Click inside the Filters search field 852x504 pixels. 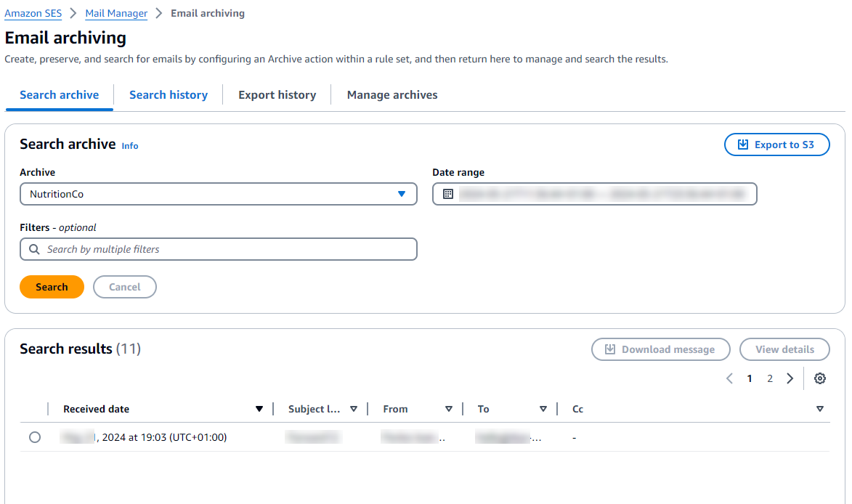click(218, 249)
